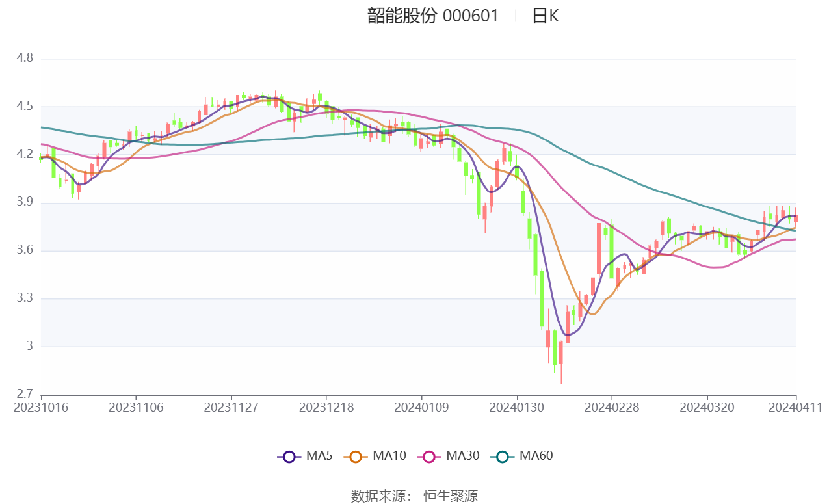The image size is (829, 504).
Task: Click the 20240228 date axis label
Action: 612,408
